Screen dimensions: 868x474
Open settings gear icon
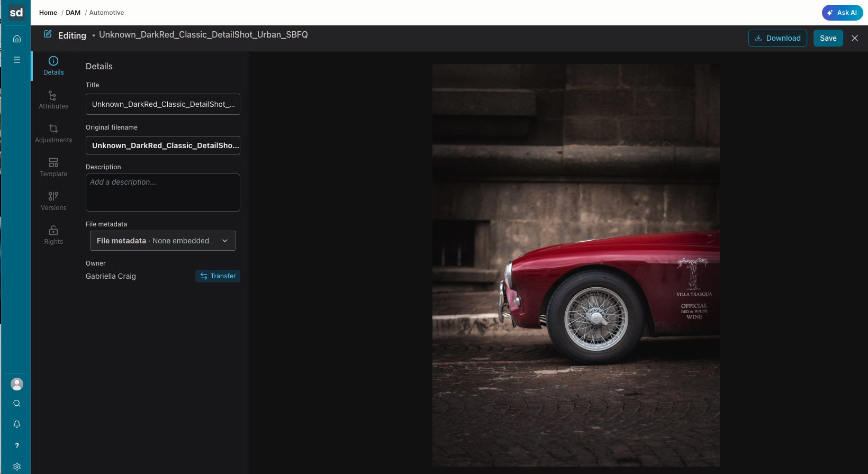tap(17, 467)
